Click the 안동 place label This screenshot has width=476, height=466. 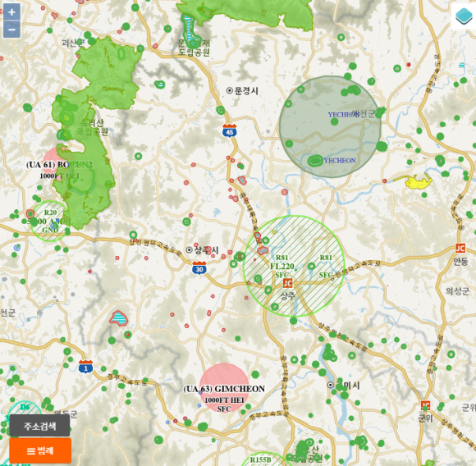[460, 261]
